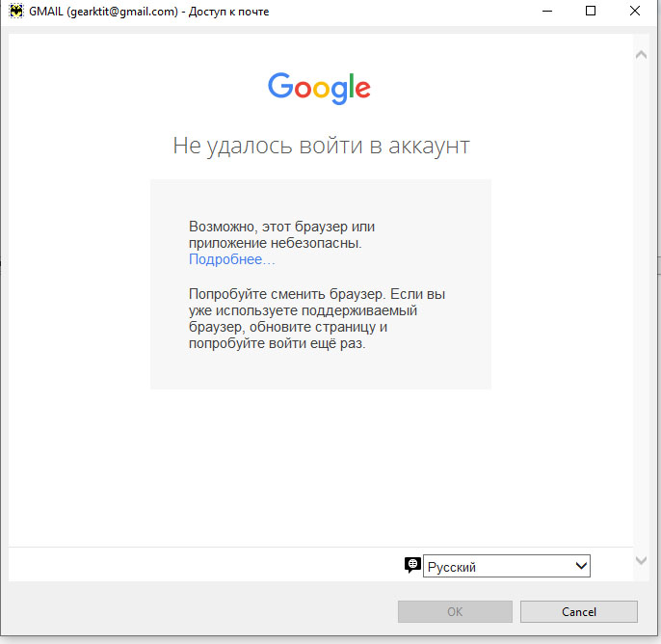Screen dimensions: 661x644
Task: Click the scrollbar up arrow
Action: coord(641,55)
